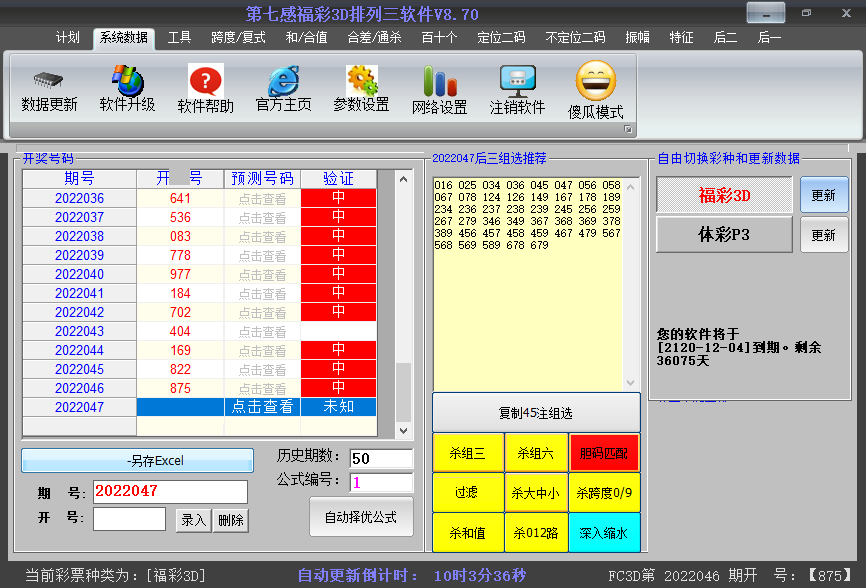Image resolution: width=866 pixels, height=588 pixels.
Task: Click the 期号 column header
Action: [x=80, y=179]
